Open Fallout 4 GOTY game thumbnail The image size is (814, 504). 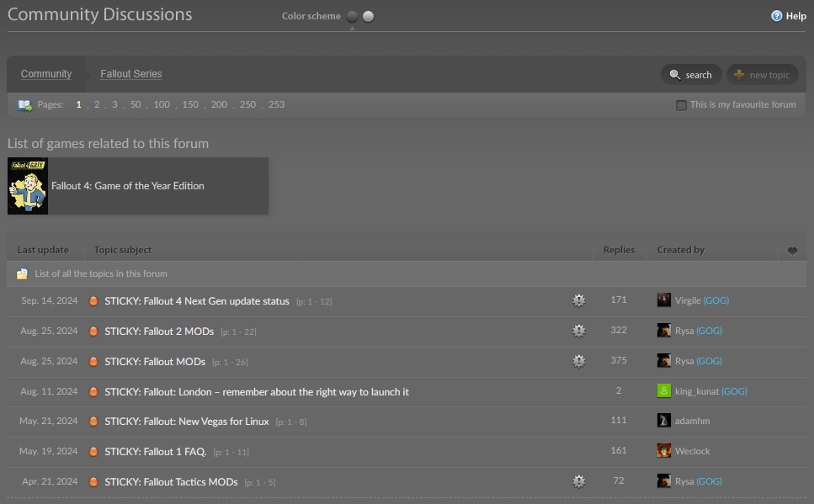(28, 186)
